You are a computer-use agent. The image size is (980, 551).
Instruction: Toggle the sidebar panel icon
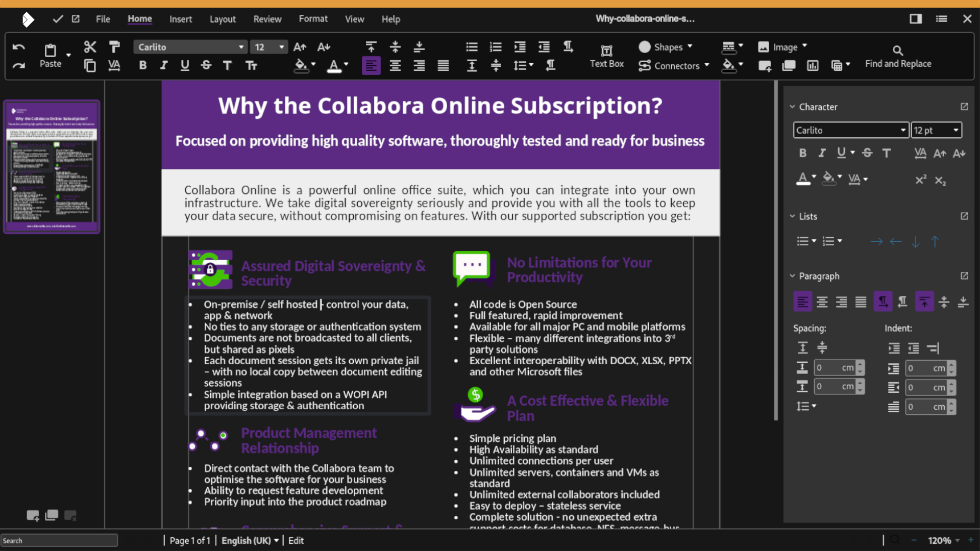(x=916, y=19)
